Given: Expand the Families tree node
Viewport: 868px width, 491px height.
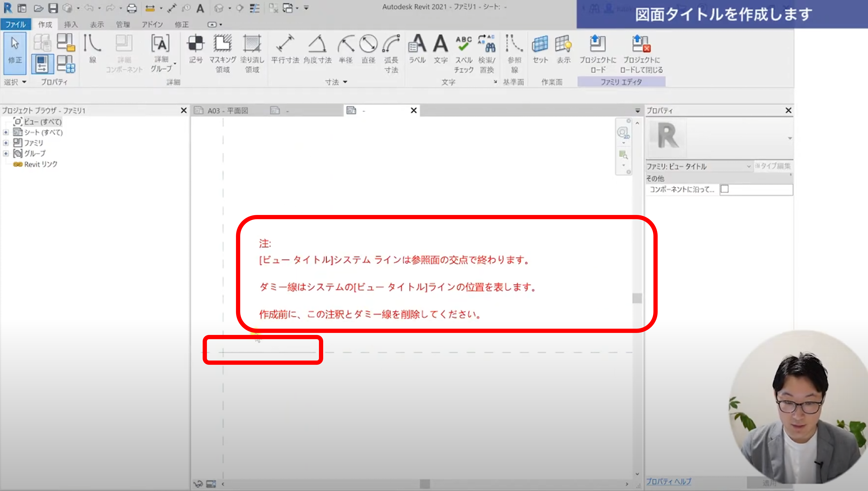Looking at the screenshot, I should (x=6, y=143).
